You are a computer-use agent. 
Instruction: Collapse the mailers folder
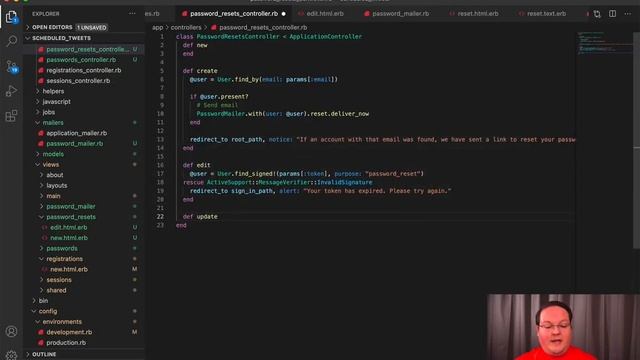[x=53, y=122]
